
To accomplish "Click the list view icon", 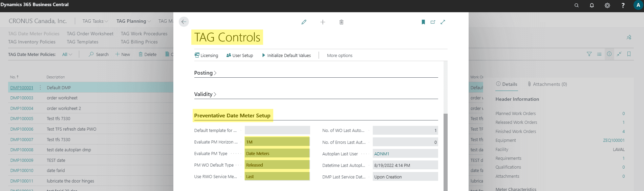I will click(x=599, y=54).
